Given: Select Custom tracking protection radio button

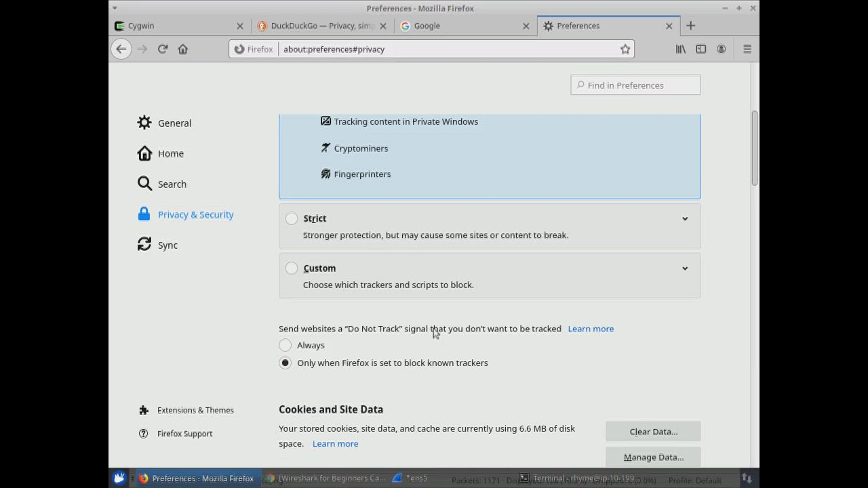Looking at the screenshot, I should click(x=292, y=268).
